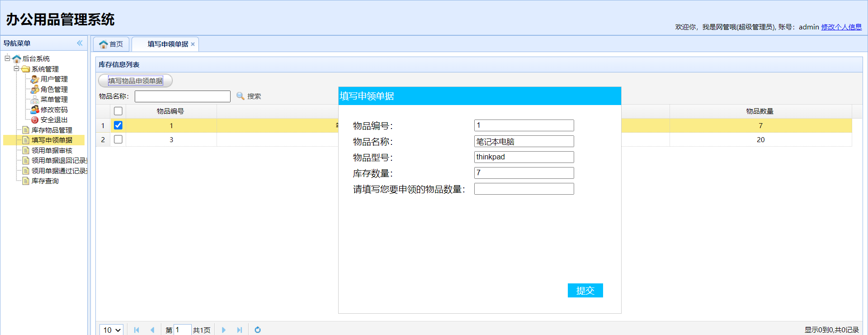
Task: Click the 库存信息列表 panel title
Action: pyautogui.click(x=119, y=65)
